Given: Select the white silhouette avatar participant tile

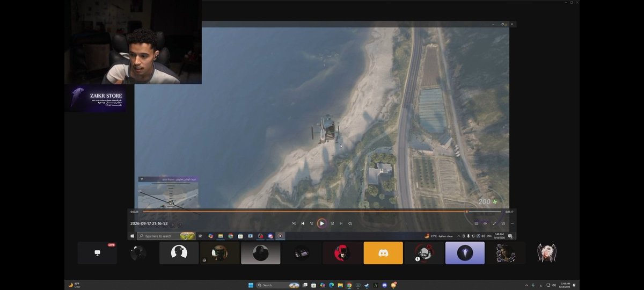Looking at the screenshot, I should point(179,253).
